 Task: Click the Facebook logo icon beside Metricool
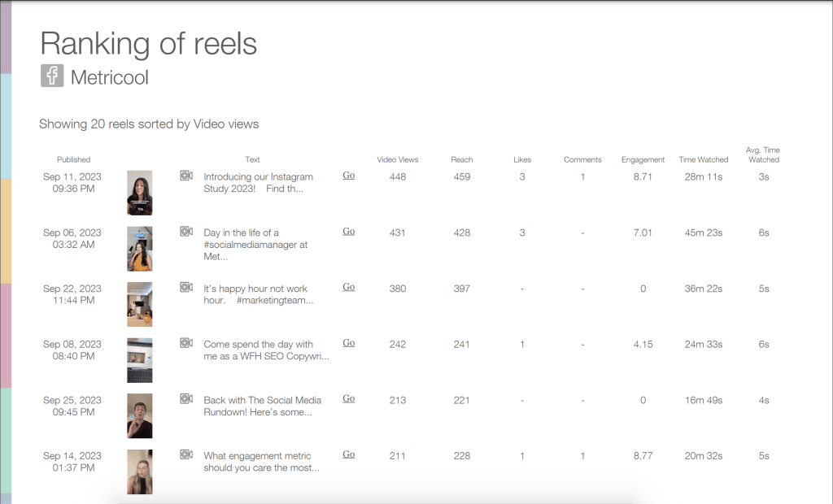(52, 76)
